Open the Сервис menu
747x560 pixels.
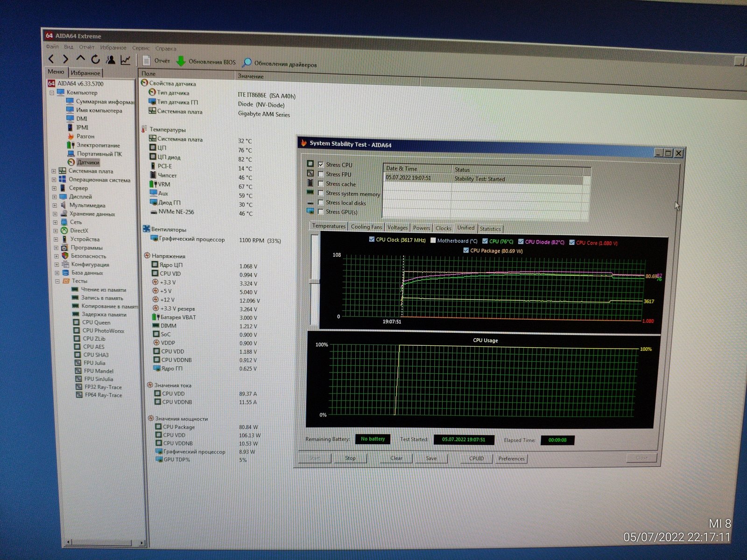point(141,48)
